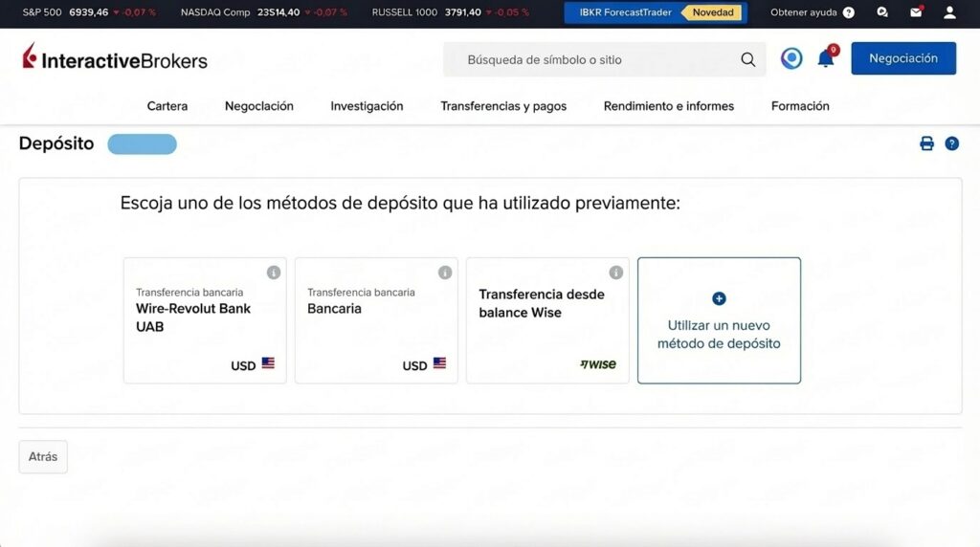This screenshot has height=547, width=980.
Task: Open Transferencias y pagos menu
Action: coord(503,106)
